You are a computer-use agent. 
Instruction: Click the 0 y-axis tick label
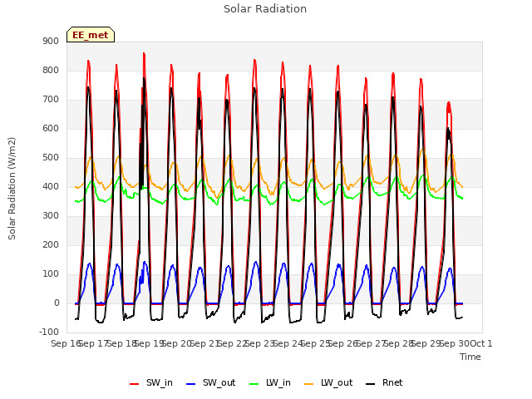(57, 303)
